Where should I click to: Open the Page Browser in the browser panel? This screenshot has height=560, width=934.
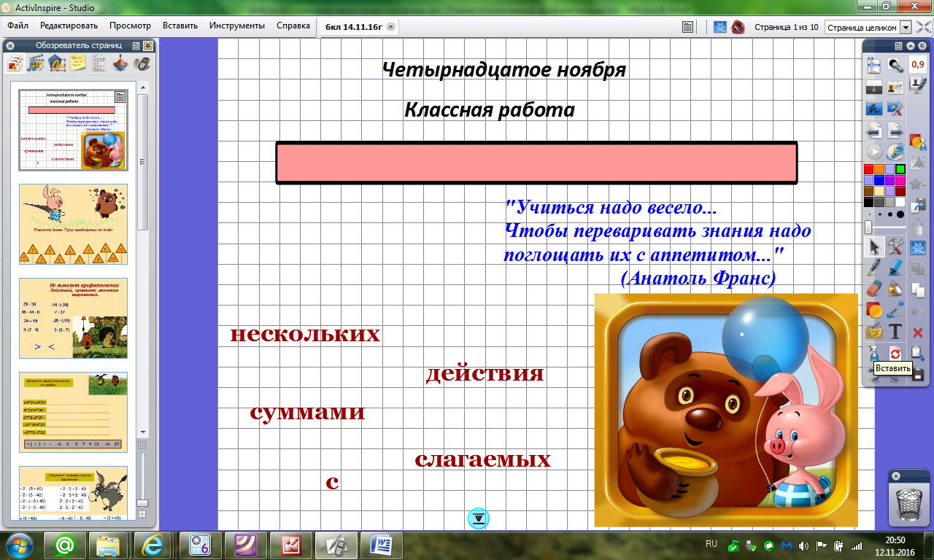(15, 64)
